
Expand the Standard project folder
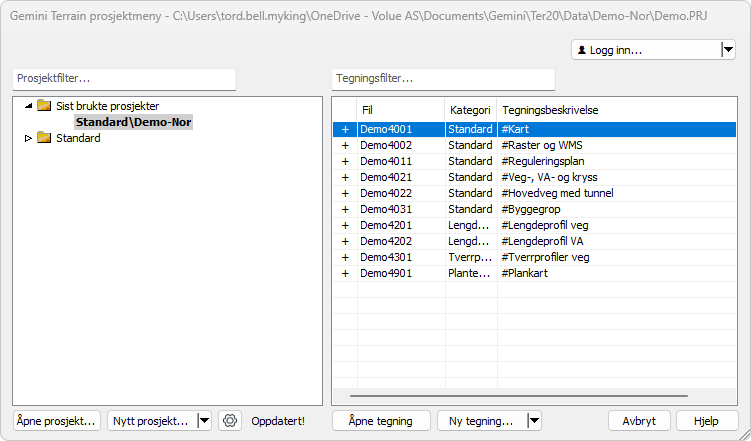28,138
